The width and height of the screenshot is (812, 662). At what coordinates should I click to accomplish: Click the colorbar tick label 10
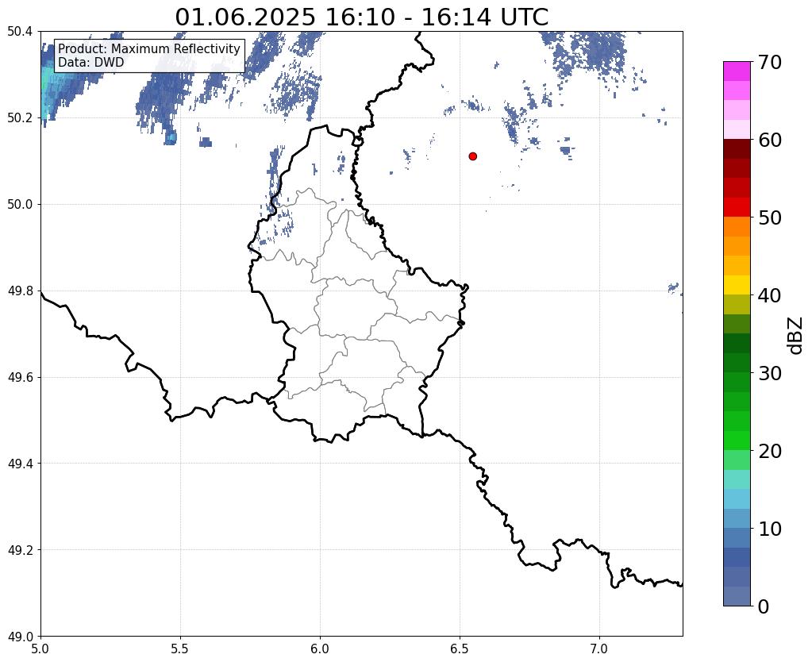tap(770, 529)
